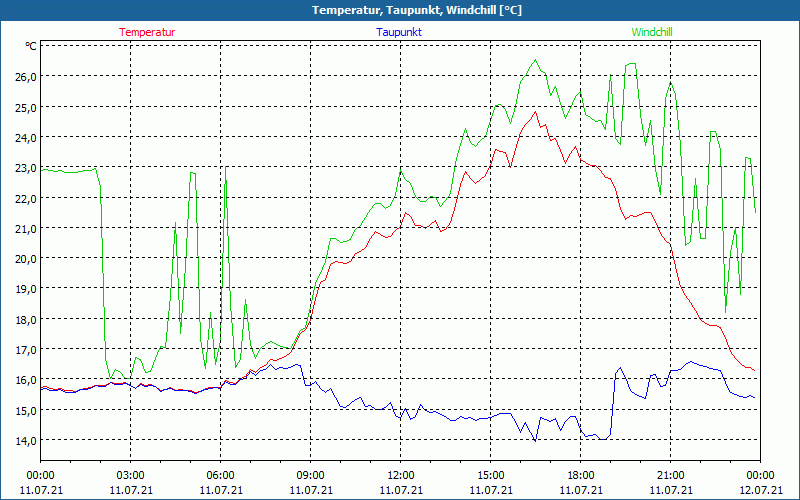Click the 26,0 value on the y-axis

[x=25, y=76]
